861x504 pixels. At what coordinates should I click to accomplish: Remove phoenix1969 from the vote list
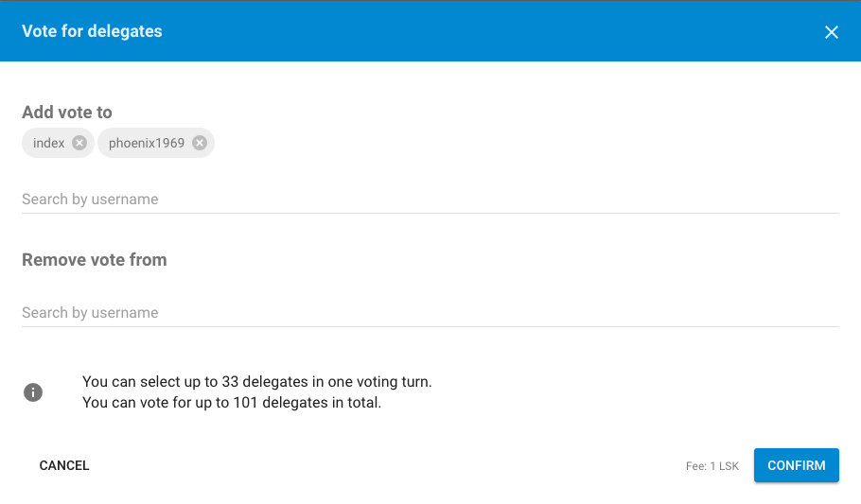coord(200,143)
